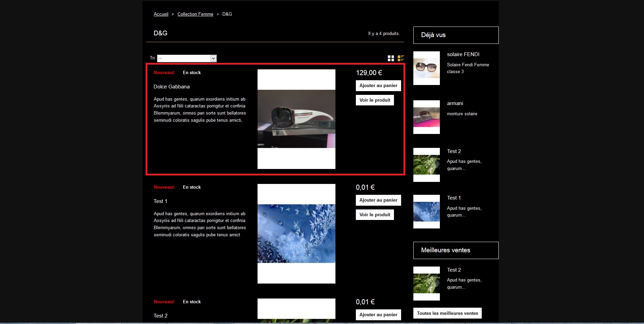Switch to grid view icon
Image resolution: width=644 pixels, height=324 pixels.
[391, 58]
